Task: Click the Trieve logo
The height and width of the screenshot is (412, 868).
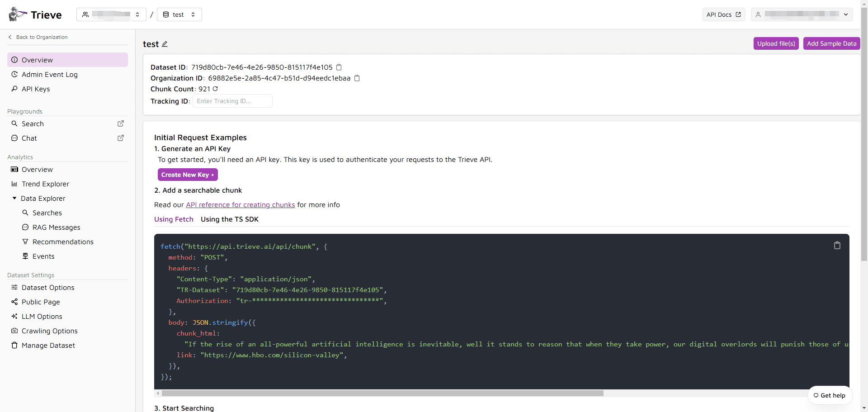Action: pyautogui.click(x=35, y=14)
